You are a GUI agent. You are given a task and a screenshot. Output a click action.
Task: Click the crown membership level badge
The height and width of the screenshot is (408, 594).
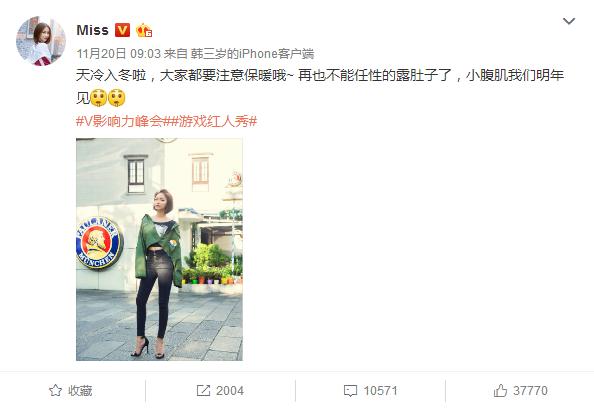point(144,30)
